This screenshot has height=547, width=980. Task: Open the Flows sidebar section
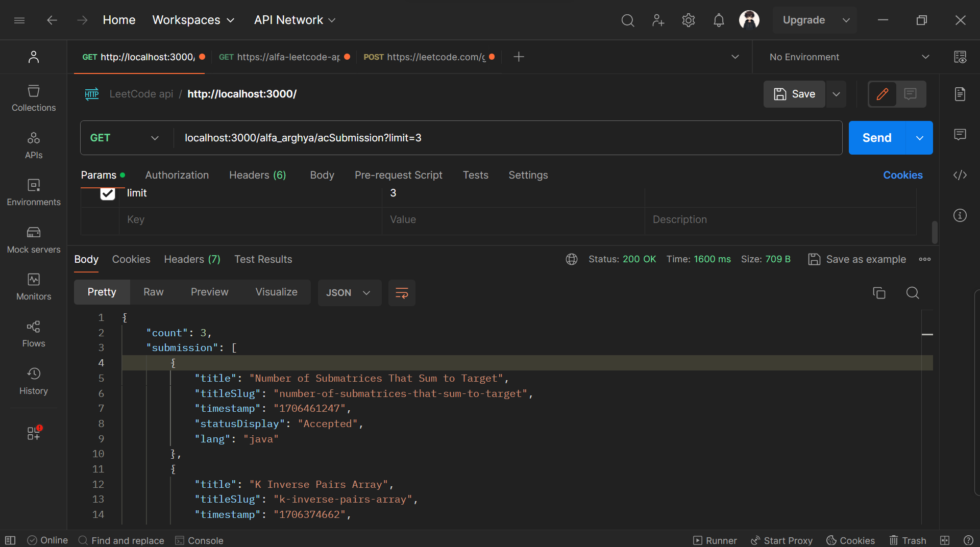pos(34,334)
